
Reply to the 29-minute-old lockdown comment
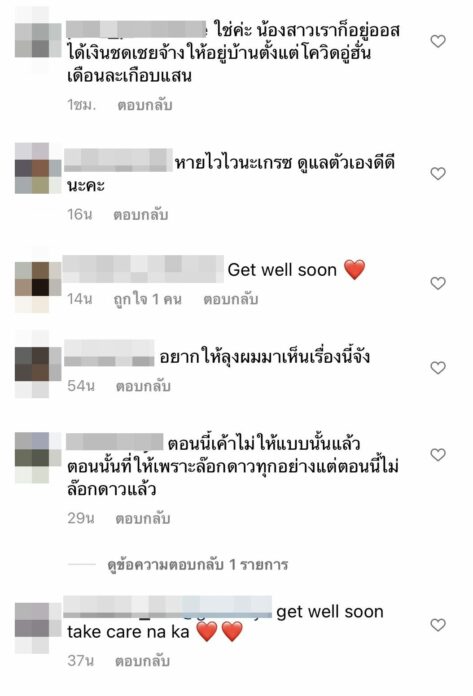click(143, 518)
